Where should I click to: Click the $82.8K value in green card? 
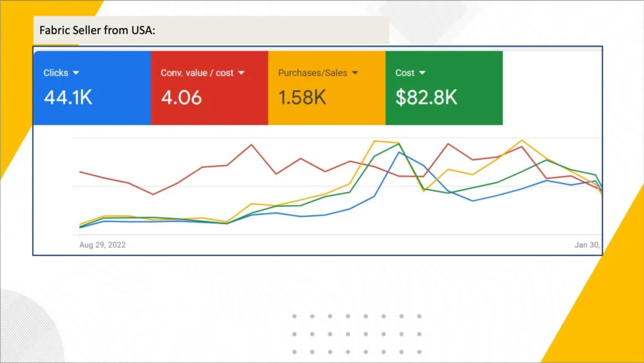click(x=426, y=98)
